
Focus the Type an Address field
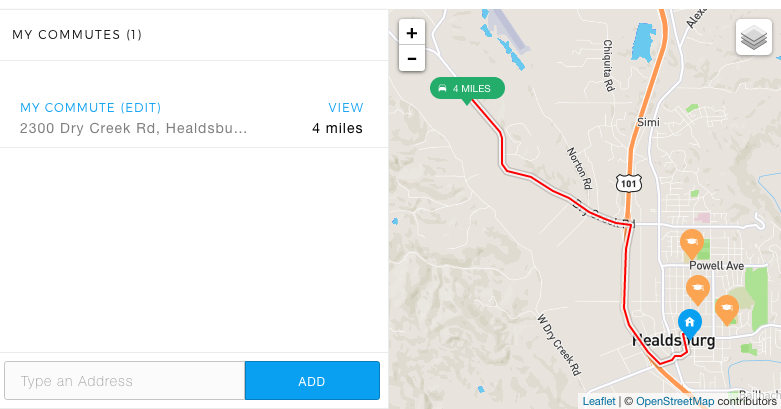[125, 381]
